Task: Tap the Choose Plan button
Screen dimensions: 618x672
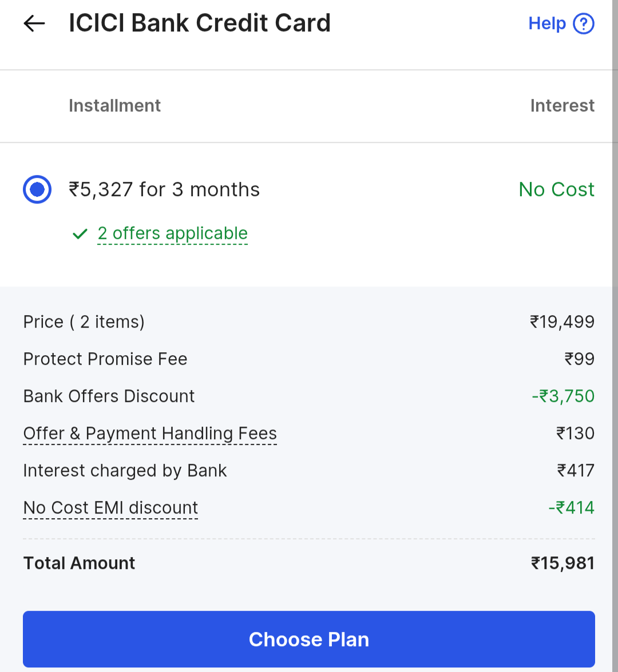Action: [x=309, y=639]
